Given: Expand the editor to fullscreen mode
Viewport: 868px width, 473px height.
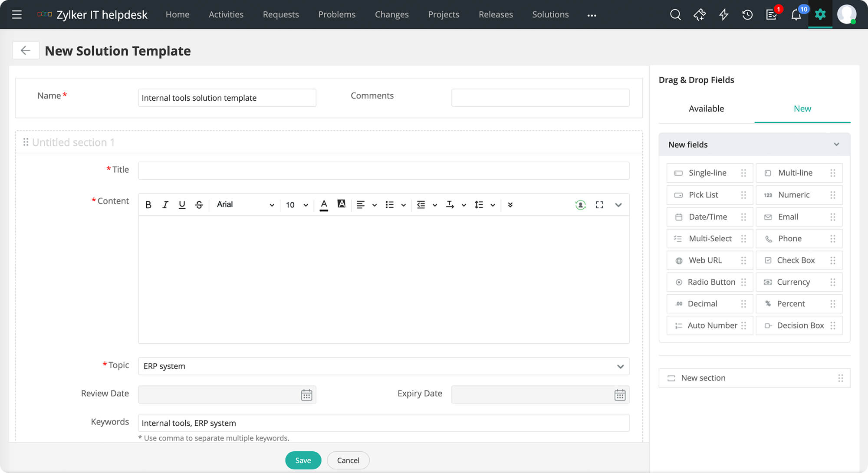Looking at the screenshot, I should (599, 204).
